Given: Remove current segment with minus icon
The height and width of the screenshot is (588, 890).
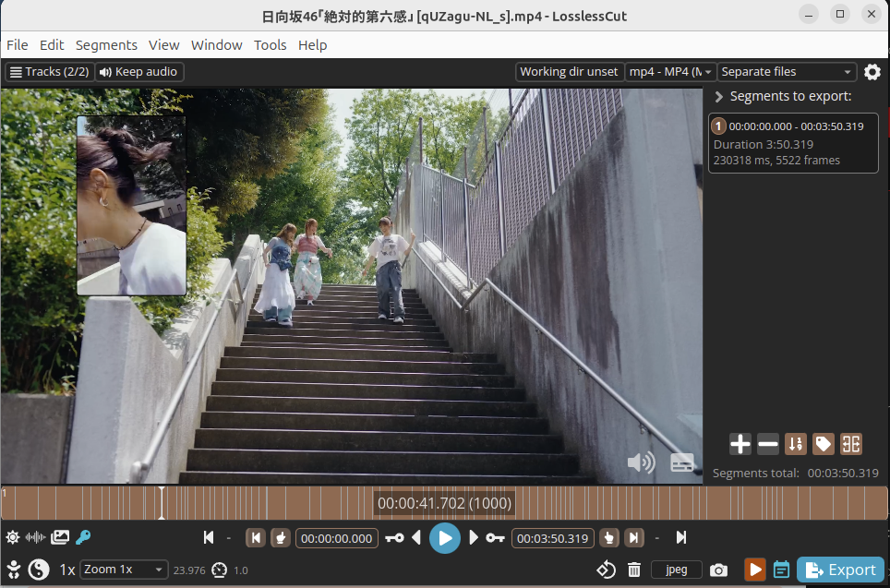Looking at the screenshot, I should tap(768, 444).
